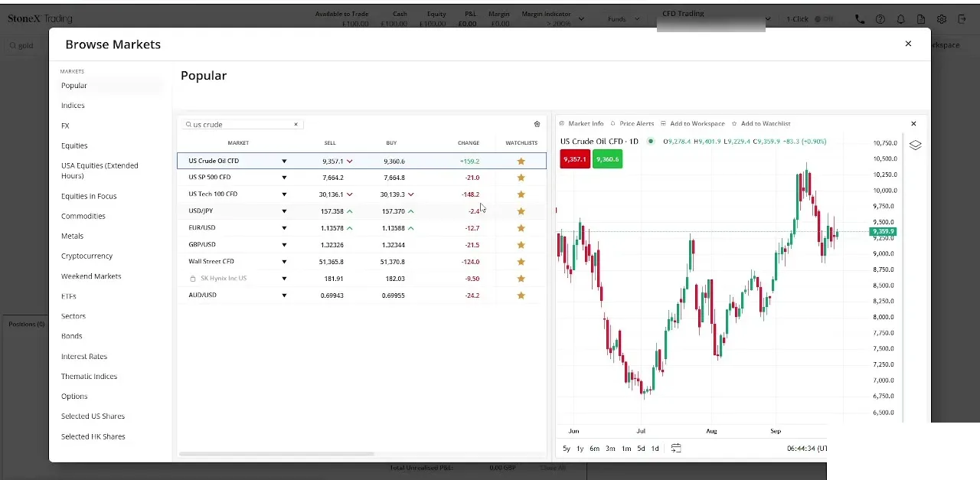Screen dimensions: 980x480
Task: Select the Cryptocurrency market category
Action: [x=87, y=256]
